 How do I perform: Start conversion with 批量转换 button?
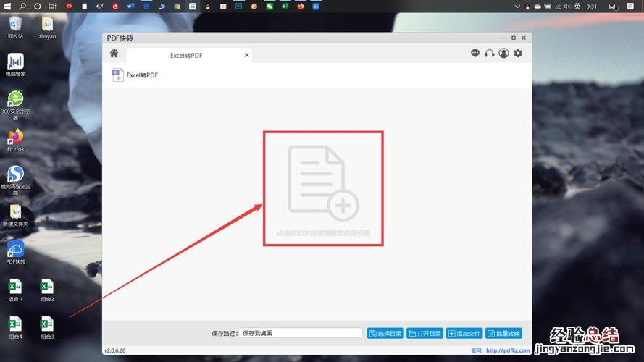(503, 334)
